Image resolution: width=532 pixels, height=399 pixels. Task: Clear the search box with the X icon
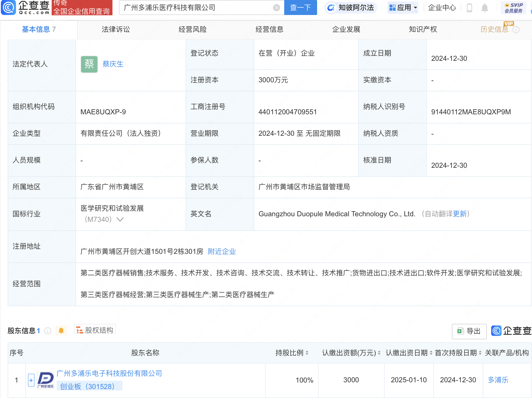click(x=276, y=8)
